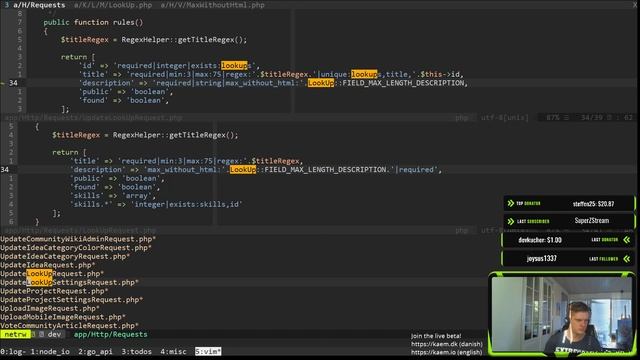Open UpdateLookUpSettingsRequest.php file entry
This screenshot has width=640, height=360.
69,282
